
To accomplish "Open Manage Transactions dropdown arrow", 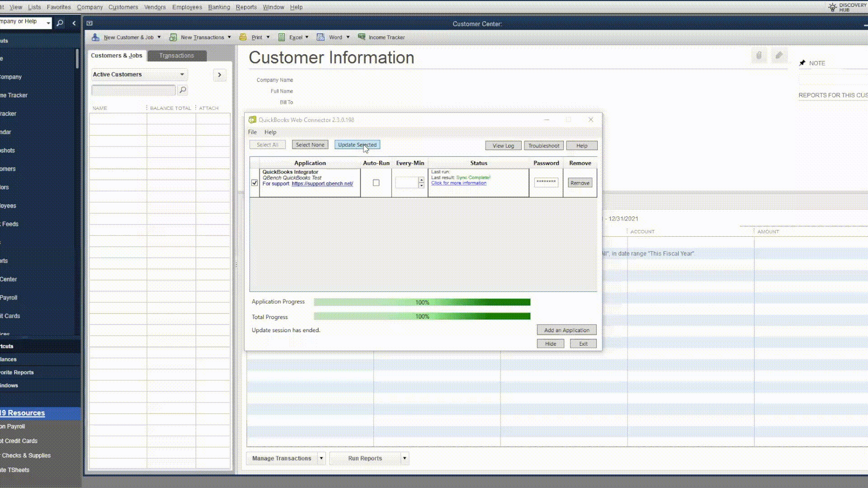I will [x=321, y=458].
